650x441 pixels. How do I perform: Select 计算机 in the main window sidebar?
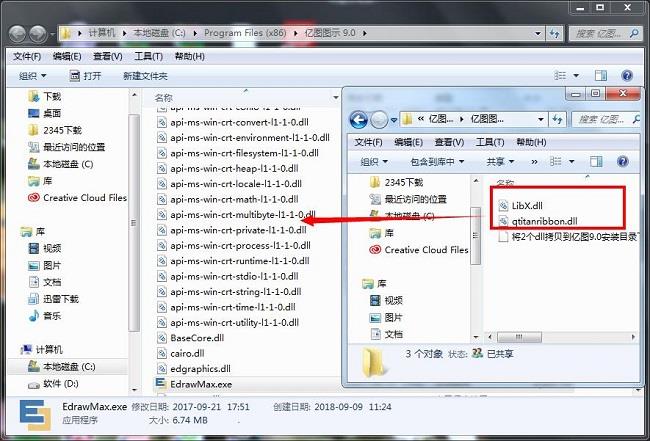coord(41,350)
